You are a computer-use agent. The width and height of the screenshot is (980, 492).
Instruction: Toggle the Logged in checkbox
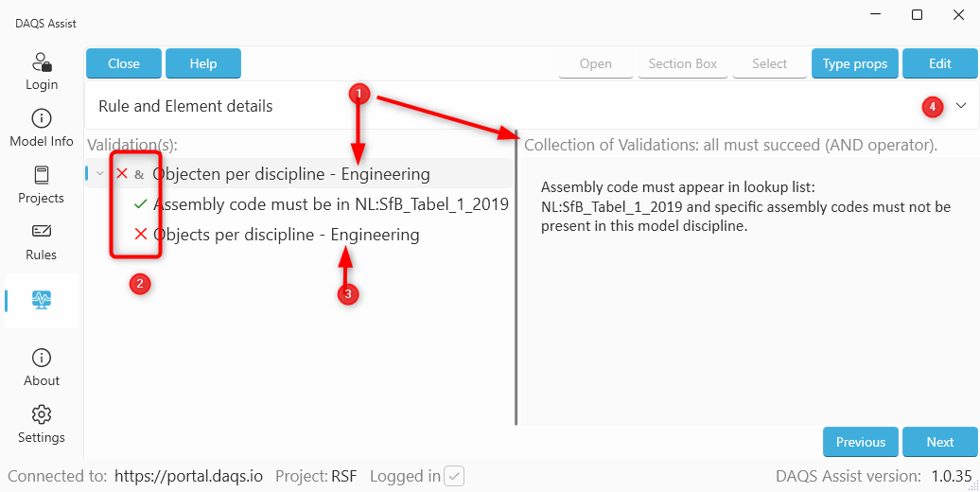[x=454, y=476]
